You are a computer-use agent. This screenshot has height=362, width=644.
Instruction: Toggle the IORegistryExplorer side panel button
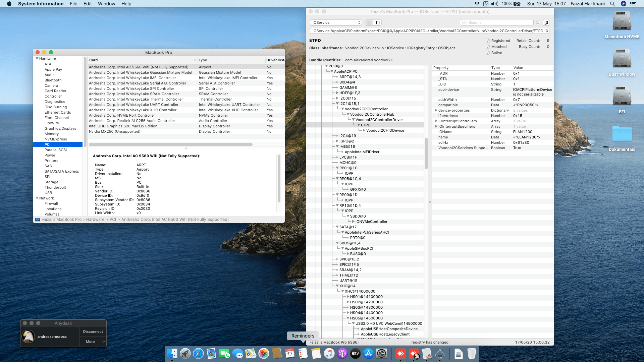pyautogui.click(x=546, y=22)
